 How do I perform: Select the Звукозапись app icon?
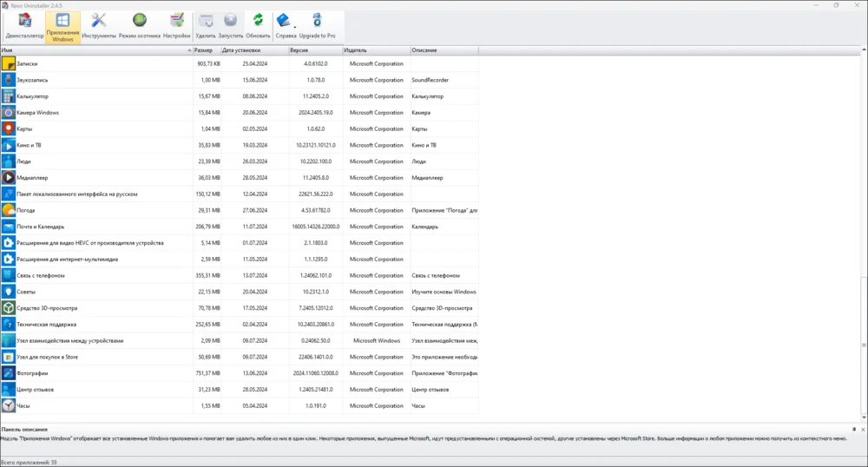tap(9, 80)
